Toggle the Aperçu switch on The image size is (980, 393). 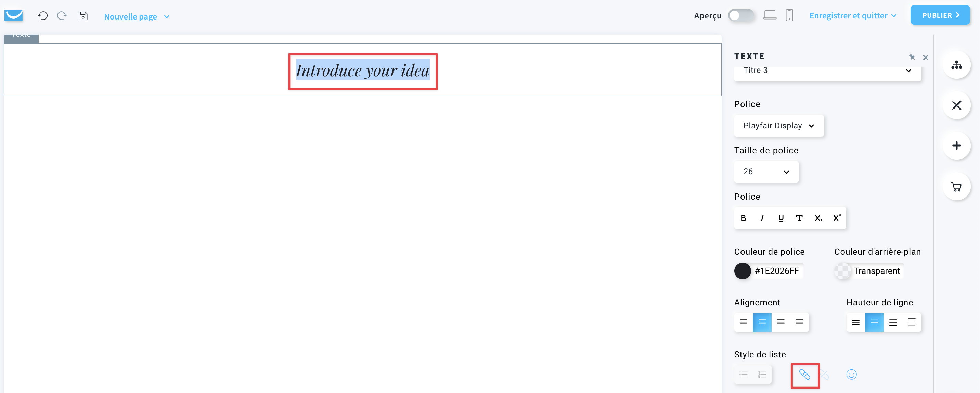[x=740, y=16]
